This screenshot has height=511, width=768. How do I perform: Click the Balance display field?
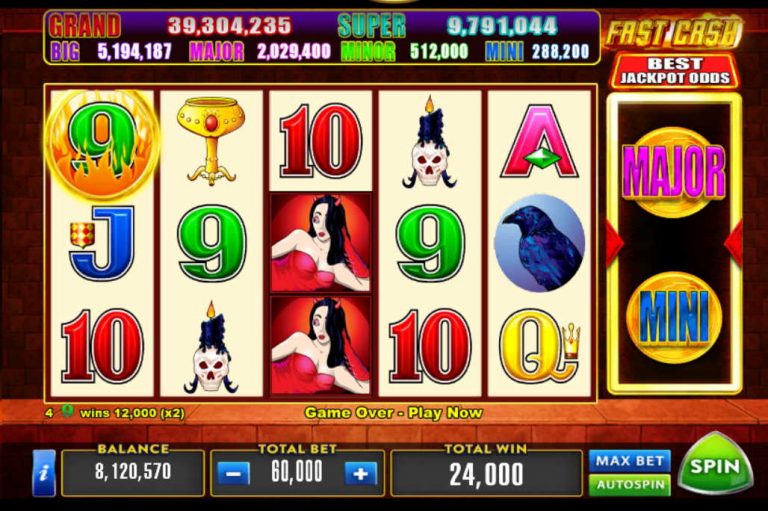click(133, 472)
